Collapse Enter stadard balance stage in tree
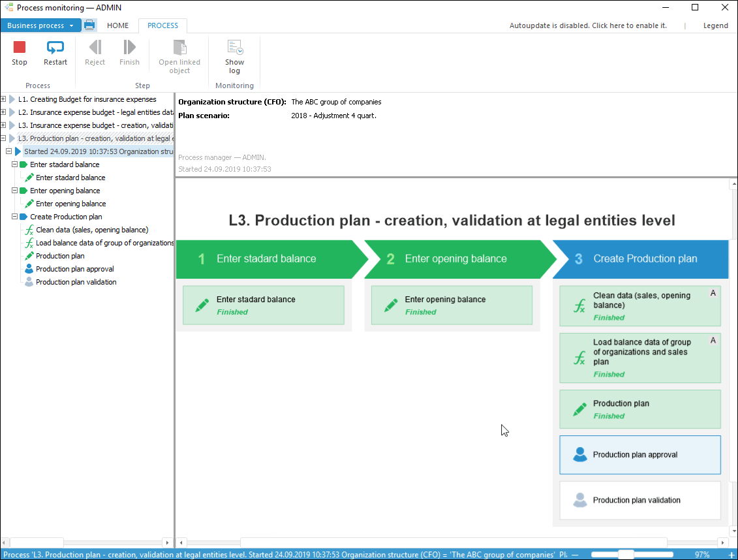The width and height of the screenshot is (738, 560). pos(14,164)
